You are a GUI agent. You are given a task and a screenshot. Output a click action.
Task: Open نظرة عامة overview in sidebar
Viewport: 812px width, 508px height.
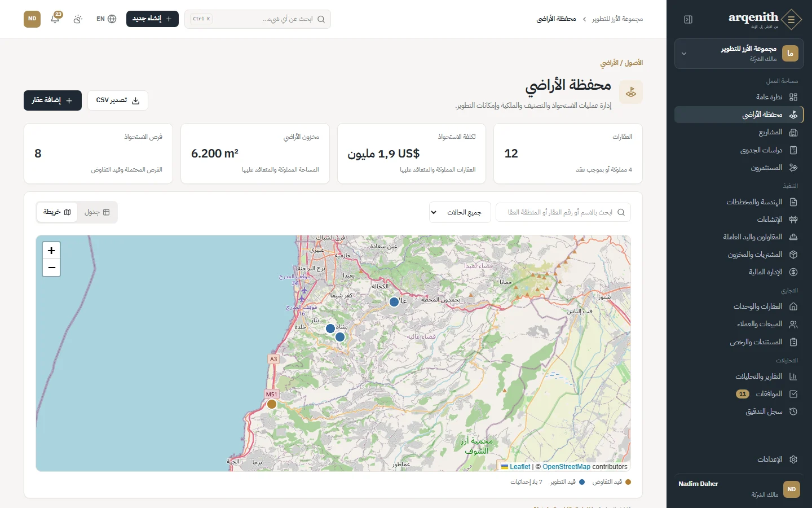(x=739, y=97)
